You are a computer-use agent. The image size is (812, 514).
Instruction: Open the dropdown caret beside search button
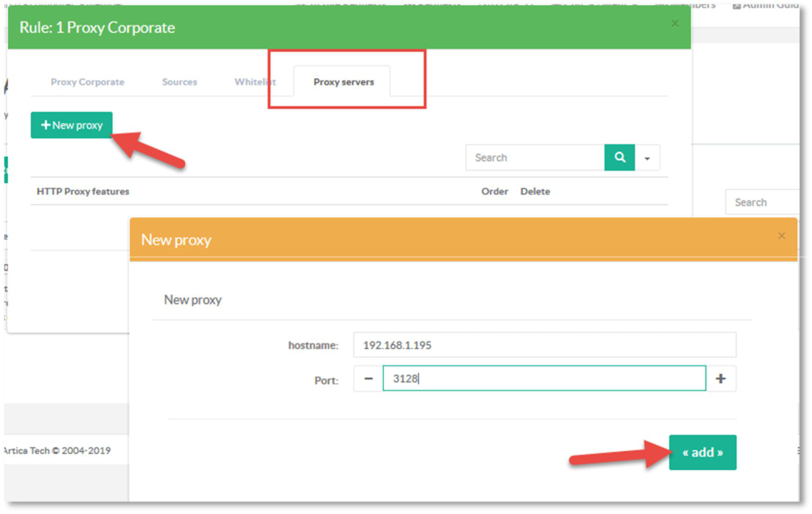[x=647, y=158]
